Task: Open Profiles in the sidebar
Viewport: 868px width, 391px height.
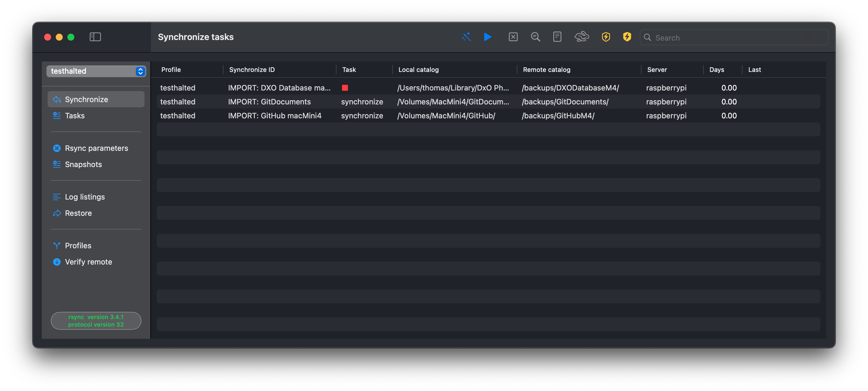Action: pyautogui.click(x=96, y=246)
